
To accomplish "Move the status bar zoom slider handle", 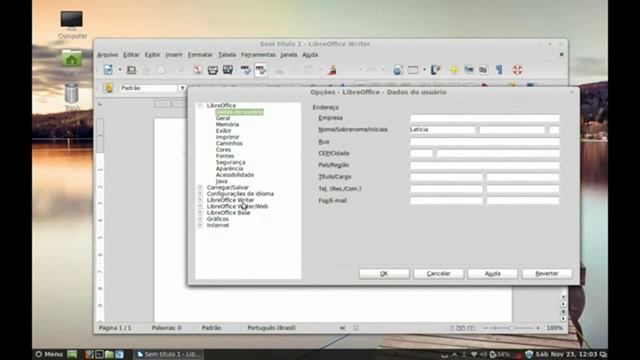I will click(511, 328).
